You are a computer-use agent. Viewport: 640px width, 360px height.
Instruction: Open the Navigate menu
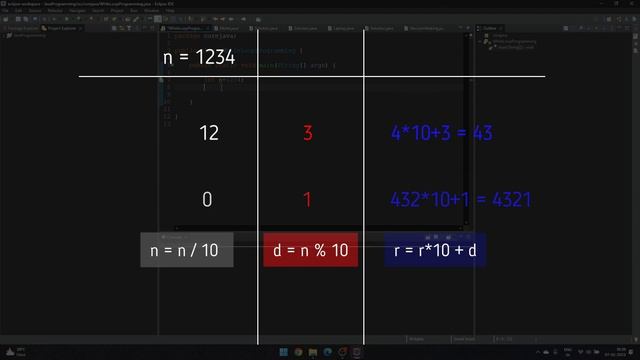[77, 11]
